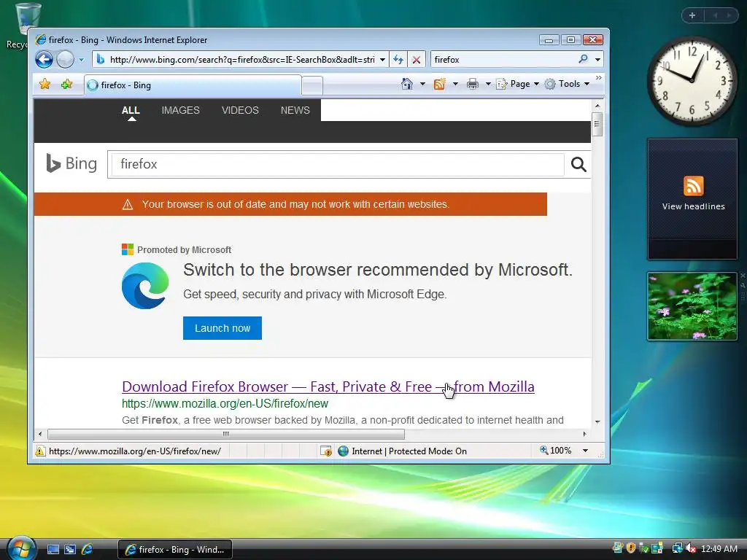Screen dimensions: 747x560
Task: Expand the Feeds dropdown arrow
Action: [455, 84]
